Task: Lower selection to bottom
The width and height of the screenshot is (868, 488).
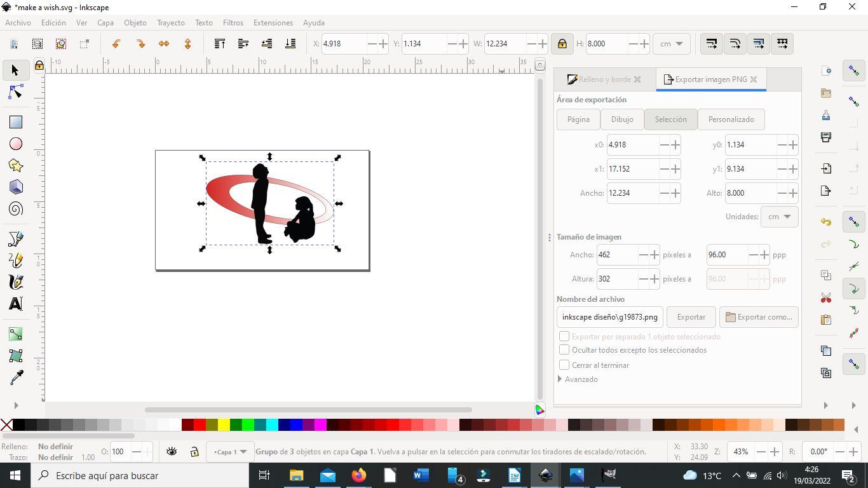Action: coord(290,44)
